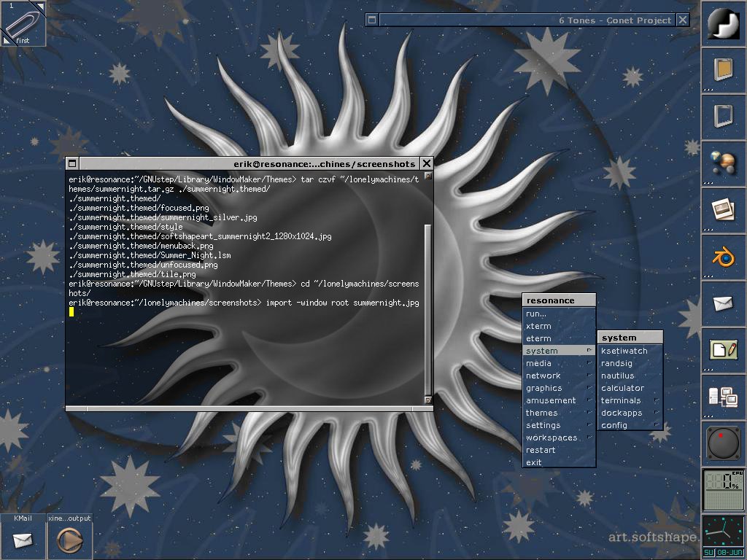
Task: Click the terminal scrollbar's up arrow
Action: pyautogui.click(x=427, y=176)
